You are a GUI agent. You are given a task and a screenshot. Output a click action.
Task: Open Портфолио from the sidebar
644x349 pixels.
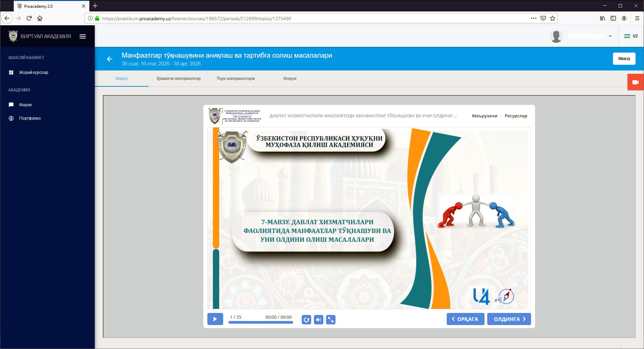pos(30,118)
